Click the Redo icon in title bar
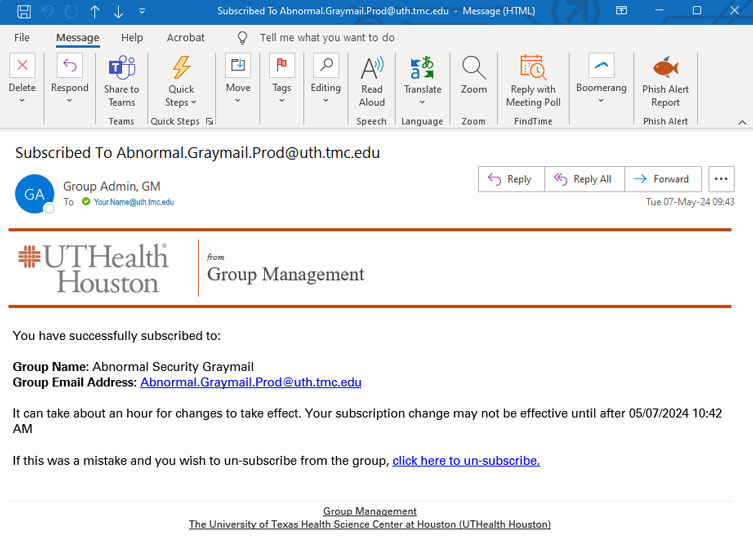 pyautogui.click(x=71, y=11)
